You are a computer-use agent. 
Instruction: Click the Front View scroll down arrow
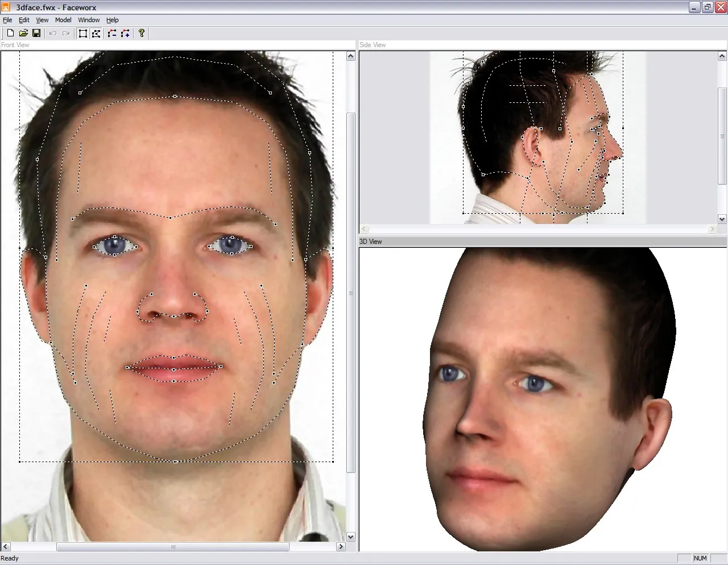351,537
